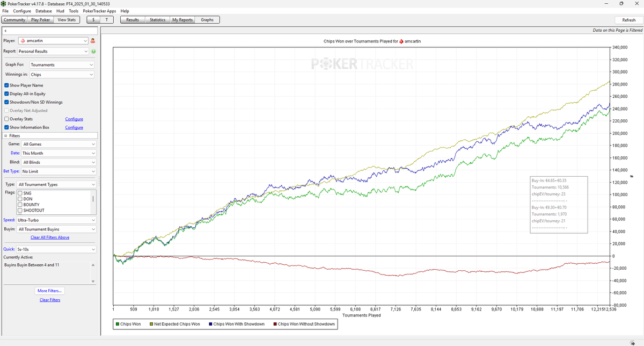
Task: Click the red Chips Won Without Showdown swatch
Action: (x=275, y=324)
